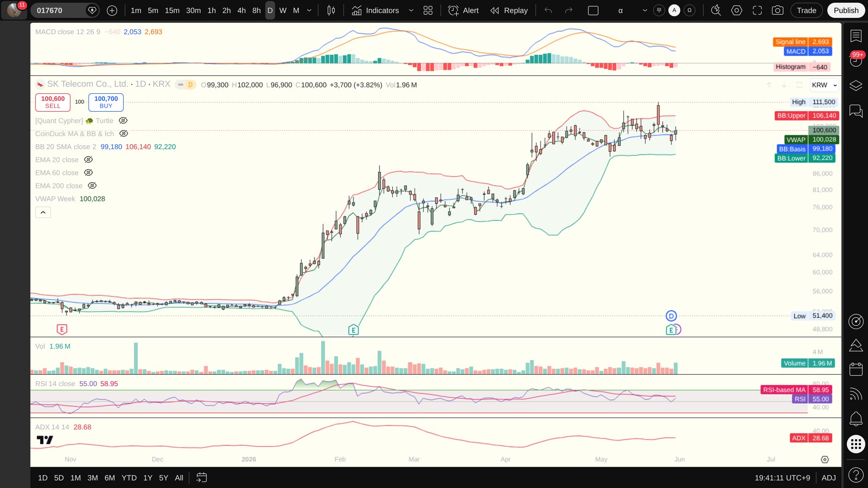Open the time zone 19:41:11 UTC+9 setting
This screenshot has width=868, height=488.
(782, 478)
